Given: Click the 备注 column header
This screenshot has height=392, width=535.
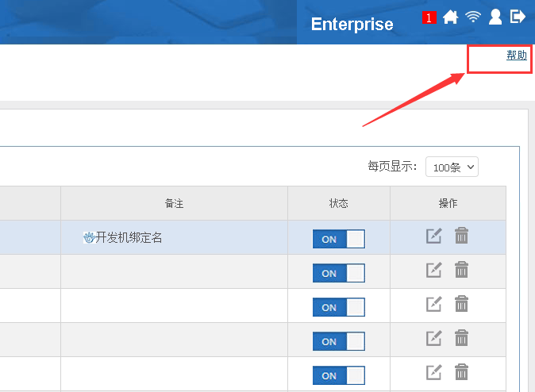Looking at the screenshot, I should pos(174,204).
